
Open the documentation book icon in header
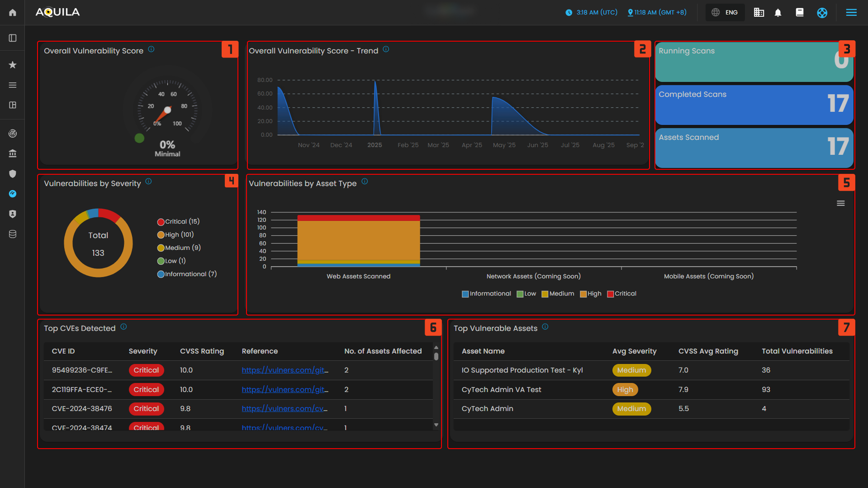799,13
